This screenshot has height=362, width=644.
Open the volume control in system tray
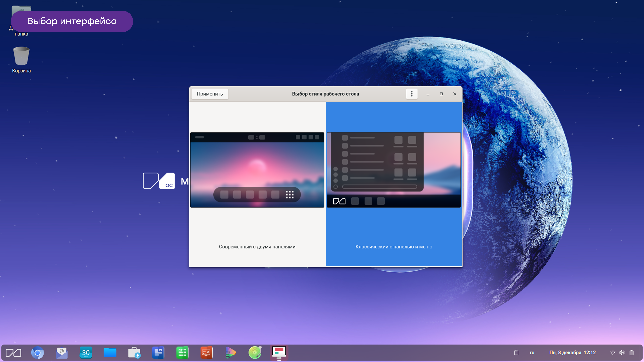[x=622, y=353]
